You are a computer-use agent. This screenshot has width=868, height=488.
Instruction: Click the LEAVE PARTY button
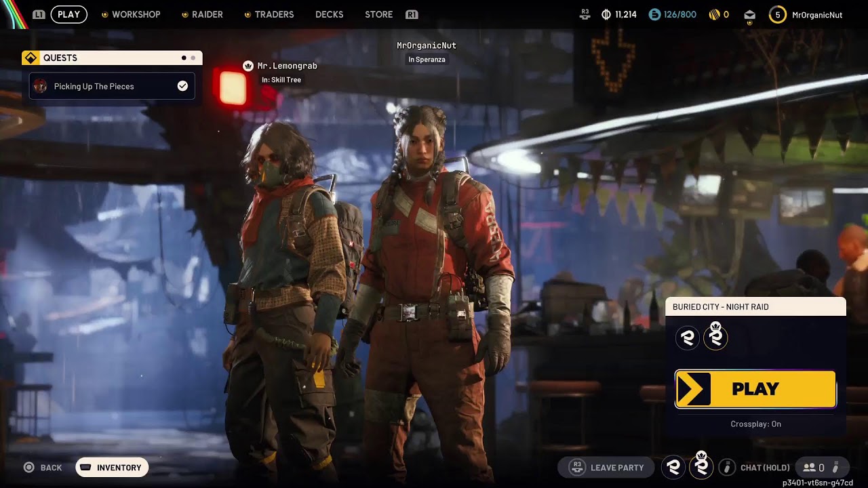point(606,468)
